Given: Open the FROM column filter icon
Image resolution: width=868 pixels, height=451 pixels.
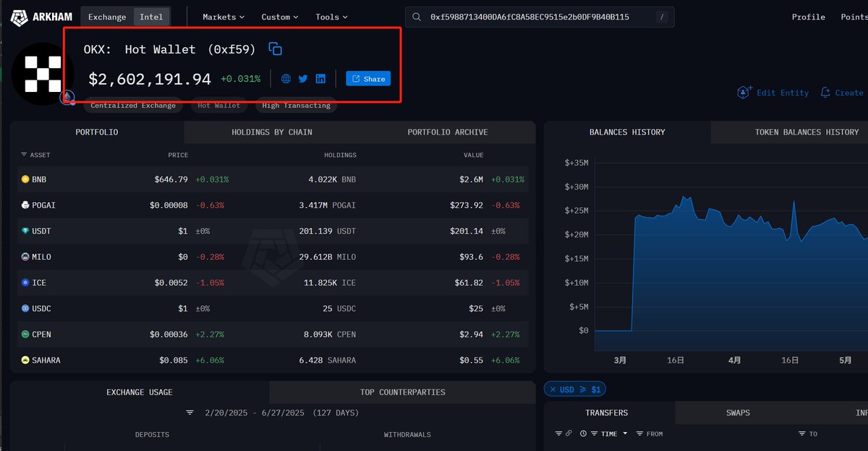Looking at the screenshot, I should click(x=639, y=434).
